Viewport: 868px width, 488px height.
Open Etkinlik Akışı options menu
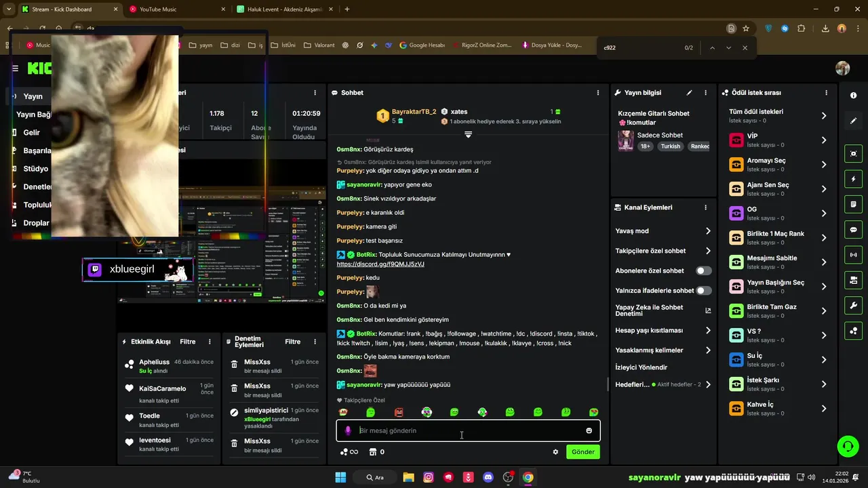[210, 342]
